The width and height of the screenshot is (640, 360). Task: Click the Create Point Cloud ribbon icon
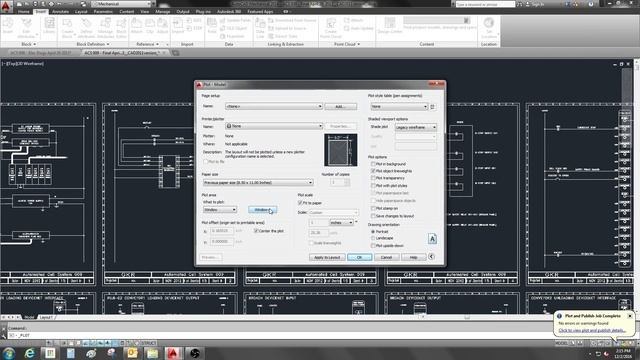[x=331, y=27]
